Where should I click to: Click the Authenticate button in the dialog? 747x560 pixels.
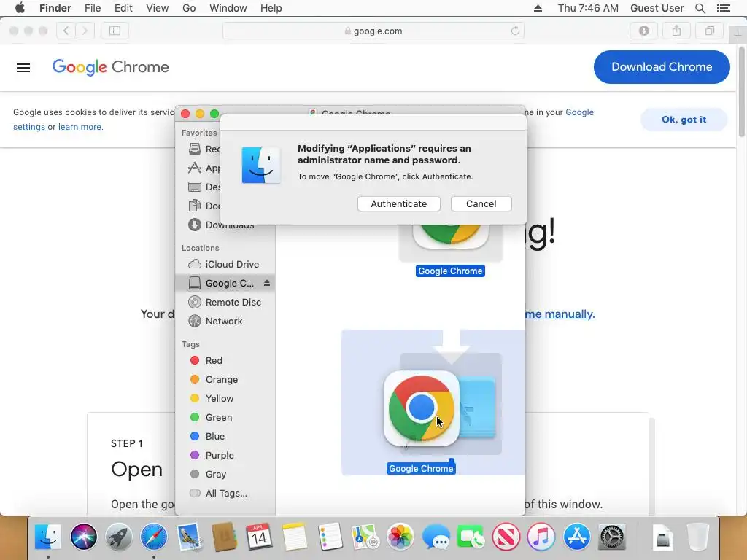(399, 204)
